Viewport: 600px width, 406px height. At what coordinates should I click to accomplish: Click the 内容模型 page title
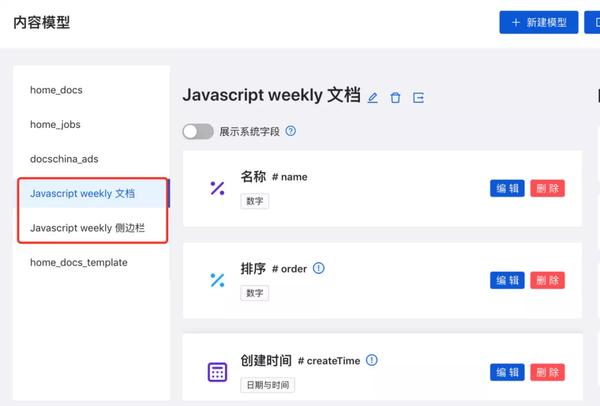click(42, 23)
